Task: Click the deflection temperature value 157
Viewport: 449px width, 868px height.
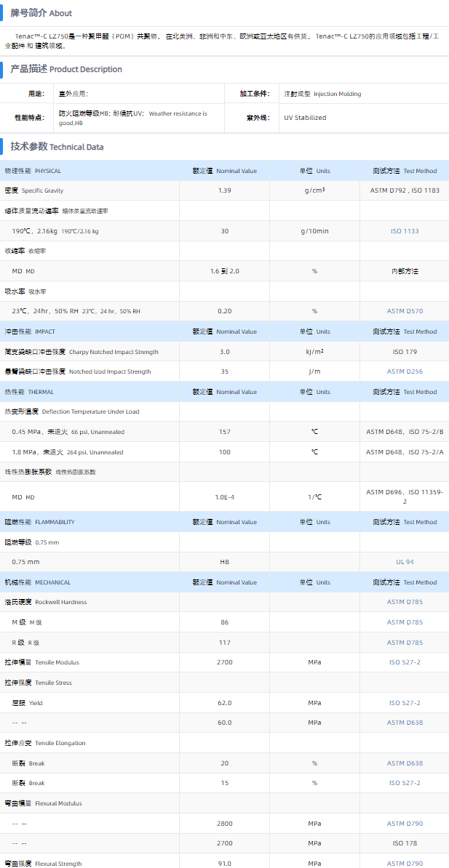Action: (224, 432)
